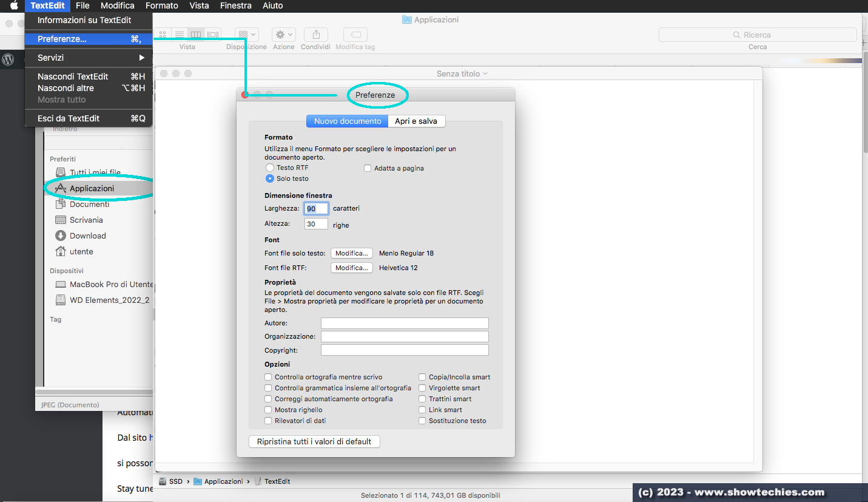Enable Controlla ortografia mentre scrivo

click(x=268, y=377)
